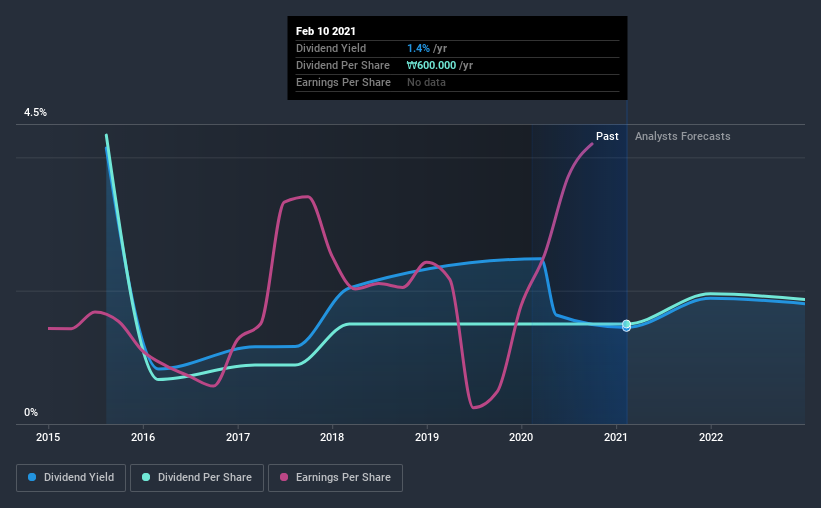This screenshot has height=508, width=821.
Task: Click the Past label on chart
Action: (607, 136)
